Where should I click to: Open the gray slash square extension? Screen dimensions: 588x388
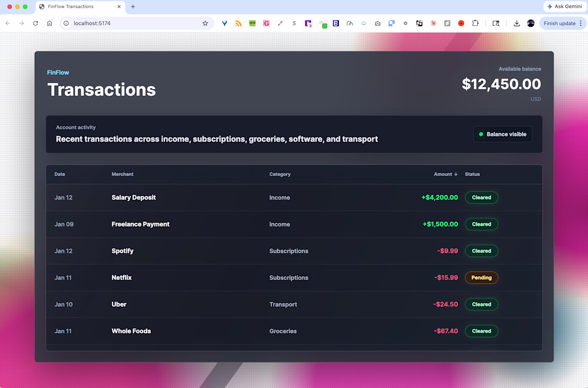coord(447,24)
